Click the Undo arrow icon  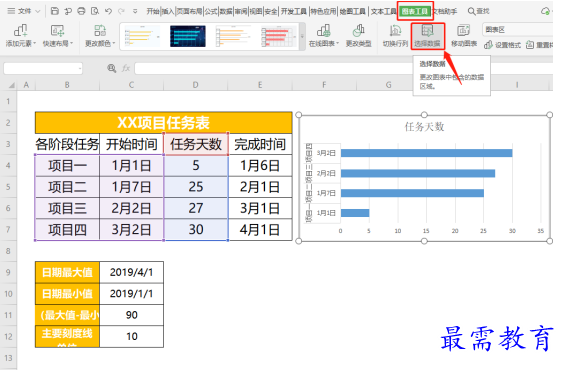click(108, 11)
